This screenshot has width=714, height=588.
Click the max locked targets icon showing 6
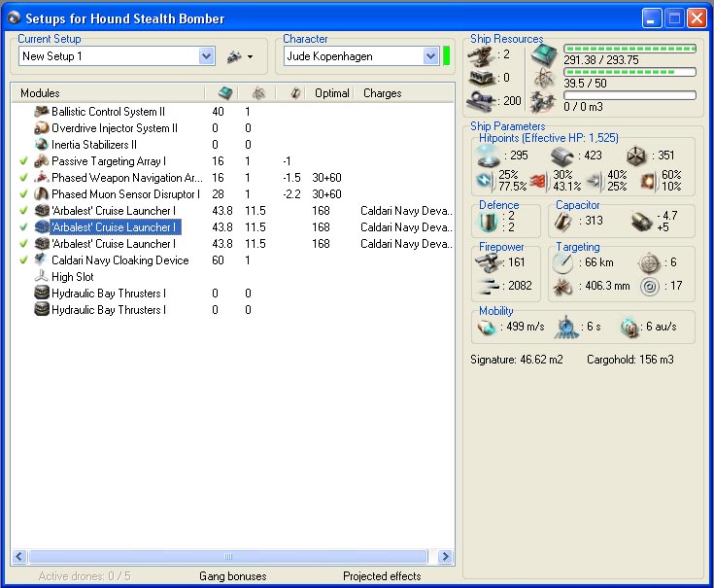click(x=649, y=262)
